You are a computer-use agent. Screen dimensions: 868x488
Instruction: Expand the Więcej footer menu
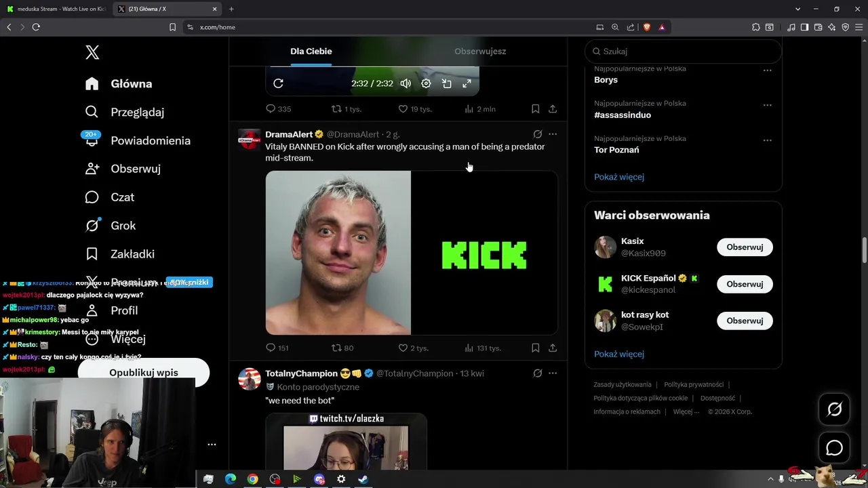click(686, 411)
